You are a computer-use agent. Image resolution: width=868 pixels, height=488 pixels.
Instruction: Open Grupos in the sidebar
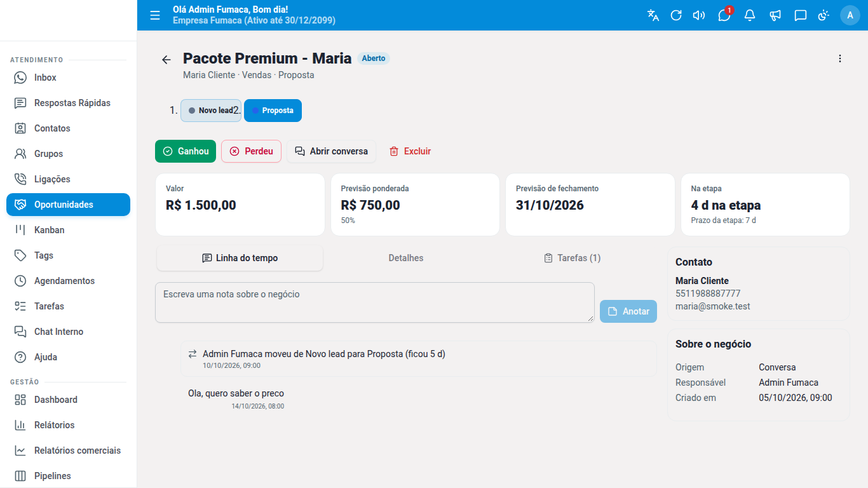click(68, 154)
